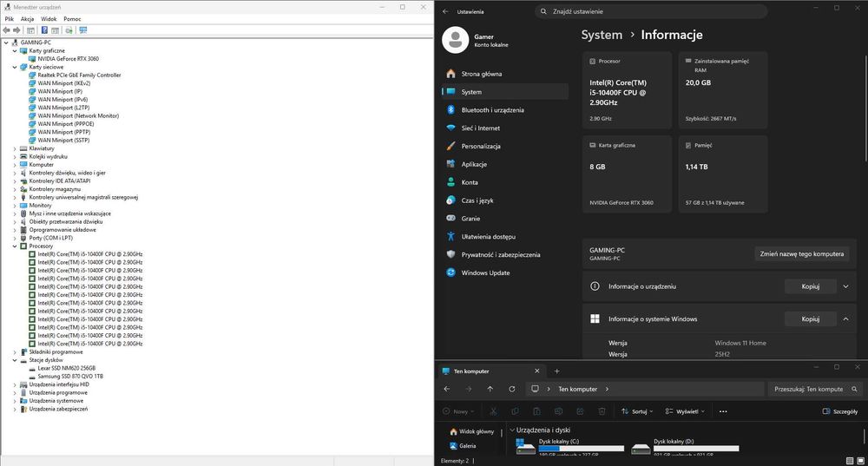Open the Sieć i Internet settings page
The height and width of the screenshot is (466, 868).
point(505,128)
